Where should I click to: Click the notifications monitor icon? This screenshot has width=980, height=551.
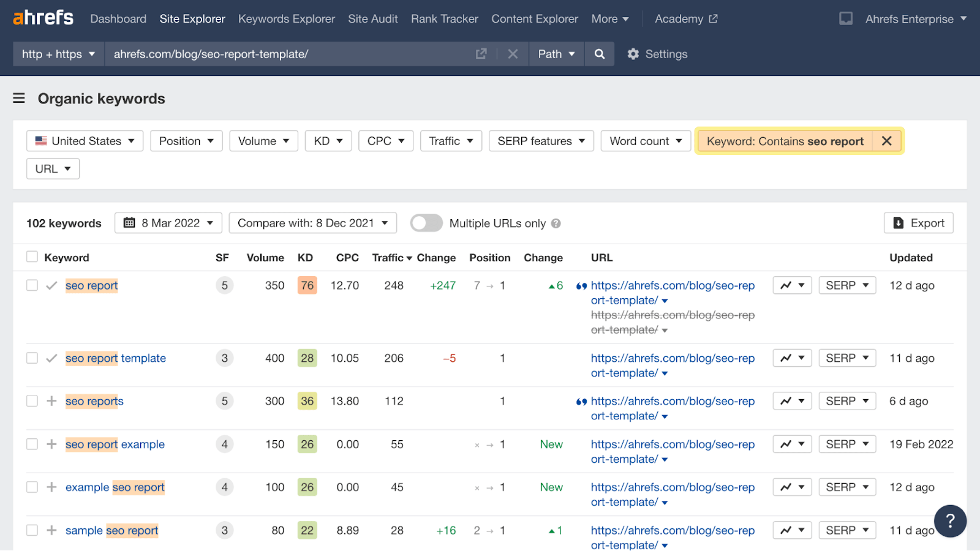pyautogui.click(x=846, y=18)
